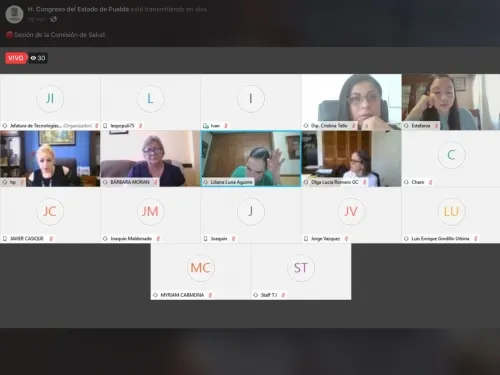Click muted mic icon next to Ivan

226,126
